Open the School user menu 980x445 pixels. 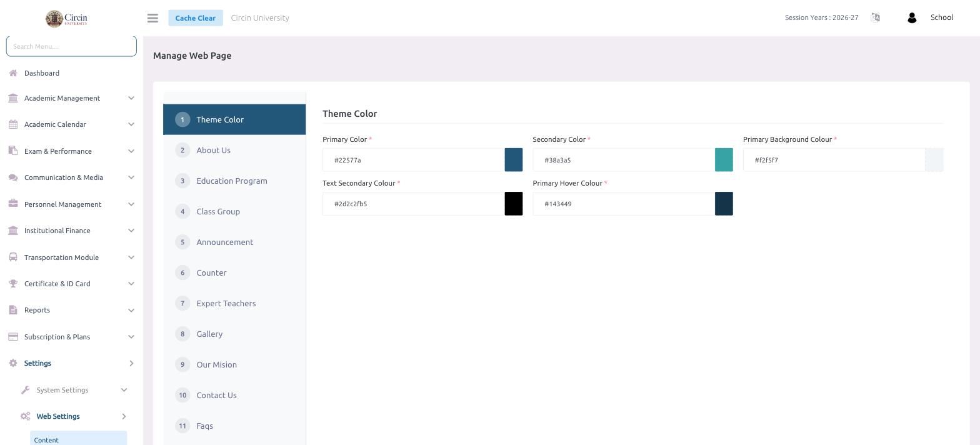point(941,17)
